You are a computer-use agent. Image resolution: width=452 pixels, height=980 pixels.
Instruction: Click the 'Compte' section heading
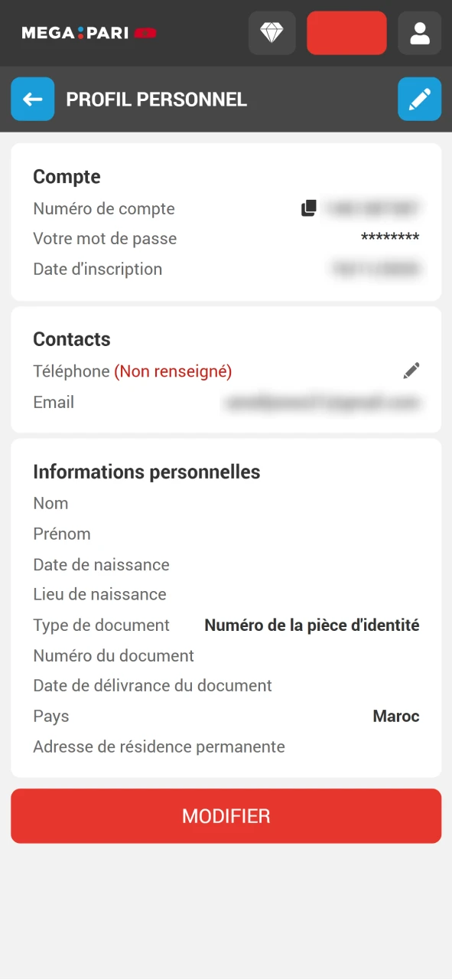67,177
